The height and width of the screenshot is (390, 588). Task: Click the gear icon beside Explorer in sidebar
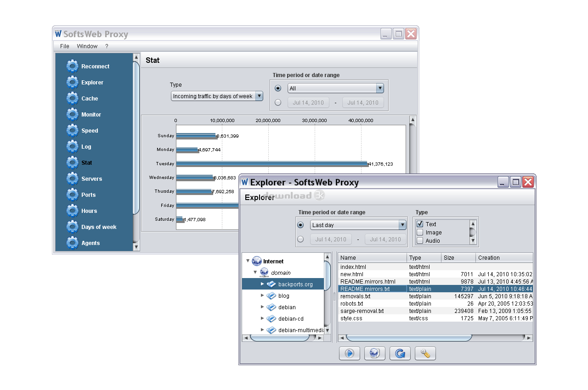[x=72, y=82]
